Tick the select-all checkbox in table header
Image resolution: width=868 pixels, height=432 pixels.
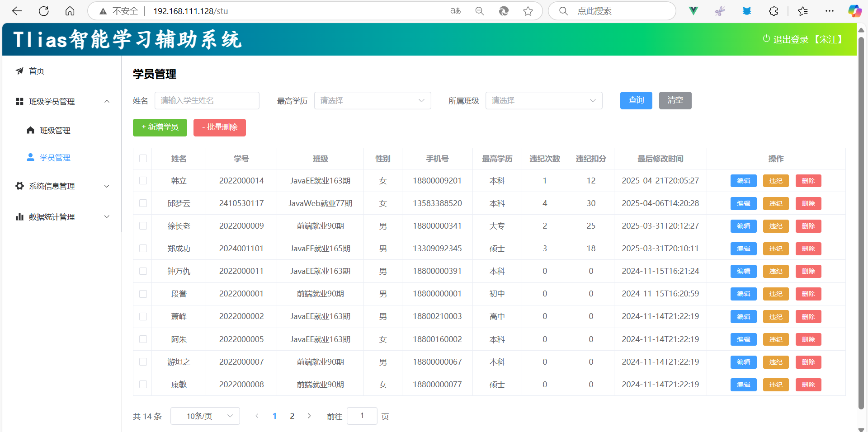click(143, 159)
